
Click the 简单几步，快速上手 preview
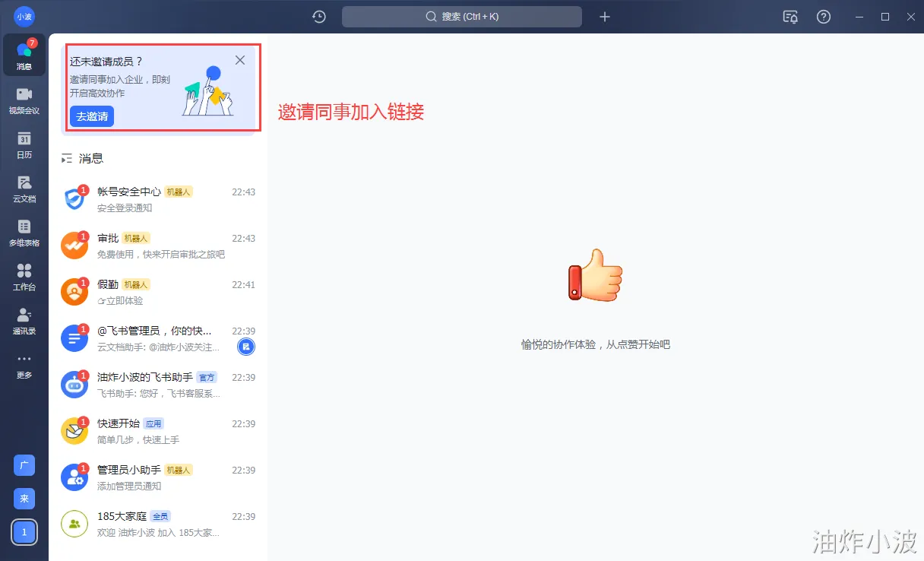pos(138,440)
